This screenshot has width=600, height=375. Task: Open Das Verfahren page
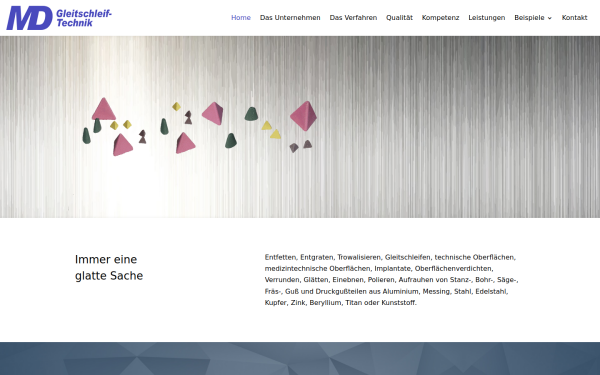(x=353, y=18)
